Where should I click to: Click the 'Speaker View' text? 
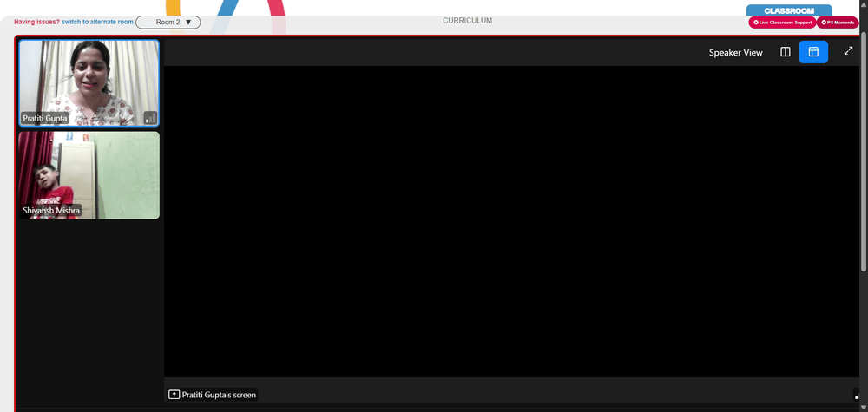tap(736, 53)
